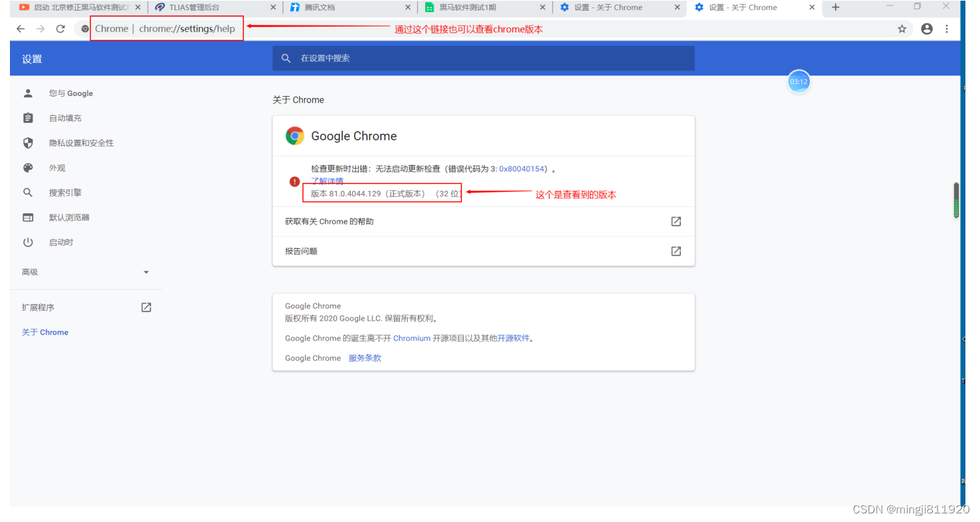Open 启动时 settings section
The height and width of the screenshot is (522, 980).
point(61,242)
